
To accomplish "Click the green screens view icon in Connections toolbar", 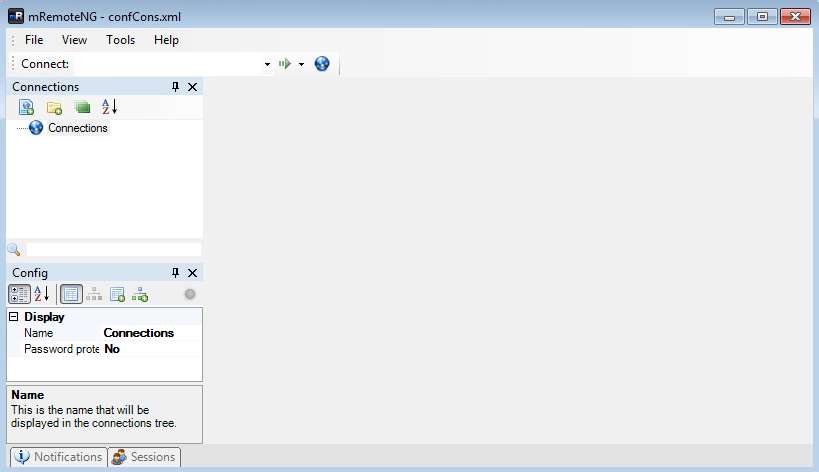I will [82, 108].
